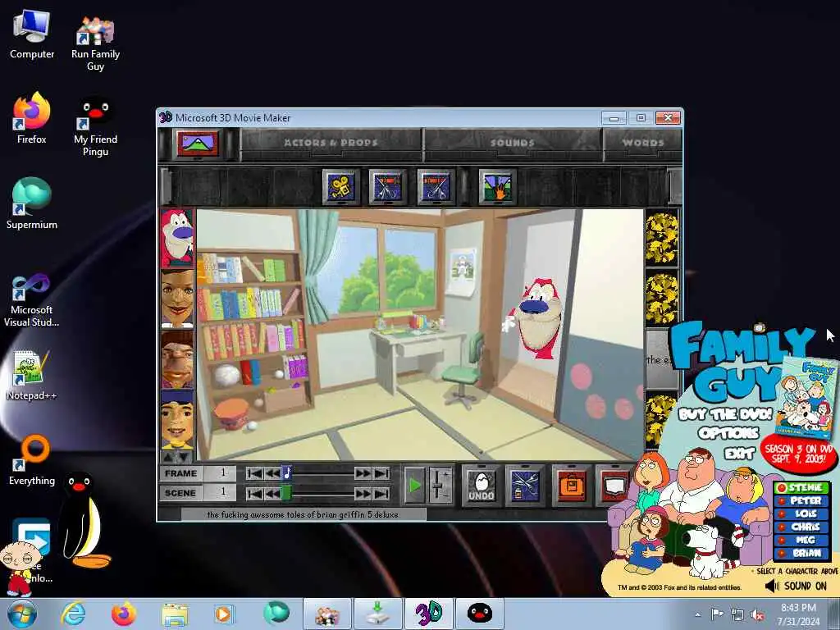
Task: Toggle Sound On in the Family Guy window
Action: (x=796, y=587)
